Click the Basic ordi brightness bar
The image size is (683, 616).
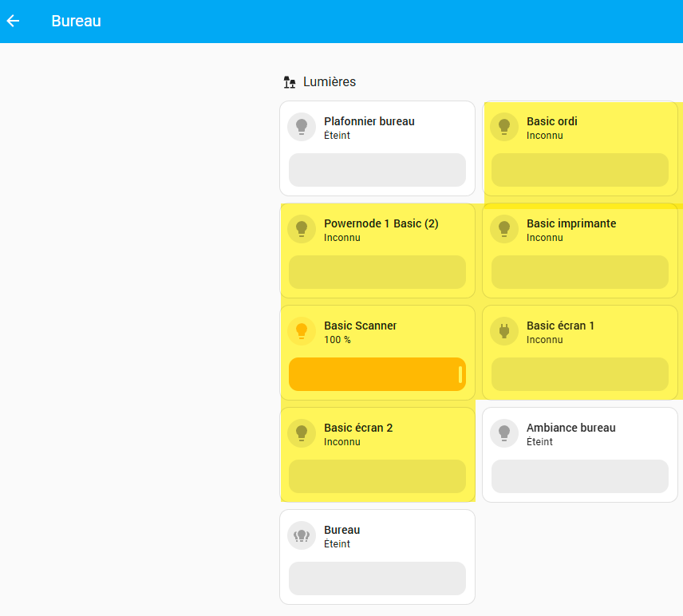pyautogui.click(x=579, y=170)
